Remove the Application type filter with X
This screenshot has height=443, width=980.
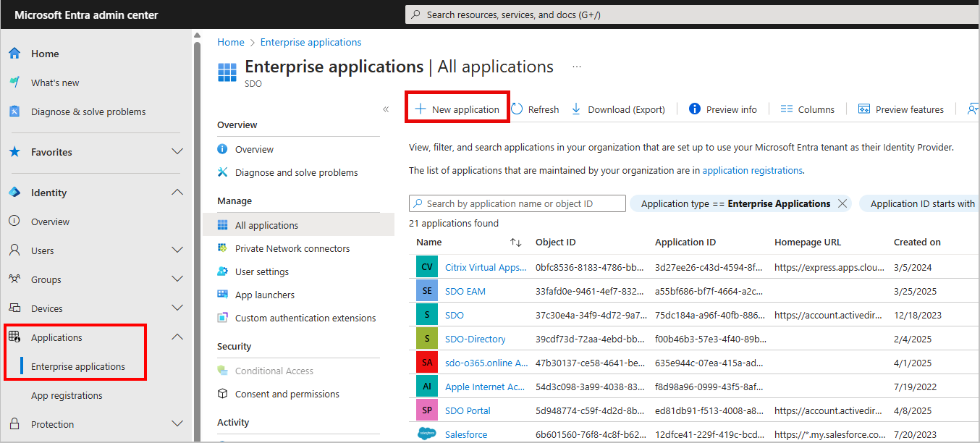pos(842,203)
